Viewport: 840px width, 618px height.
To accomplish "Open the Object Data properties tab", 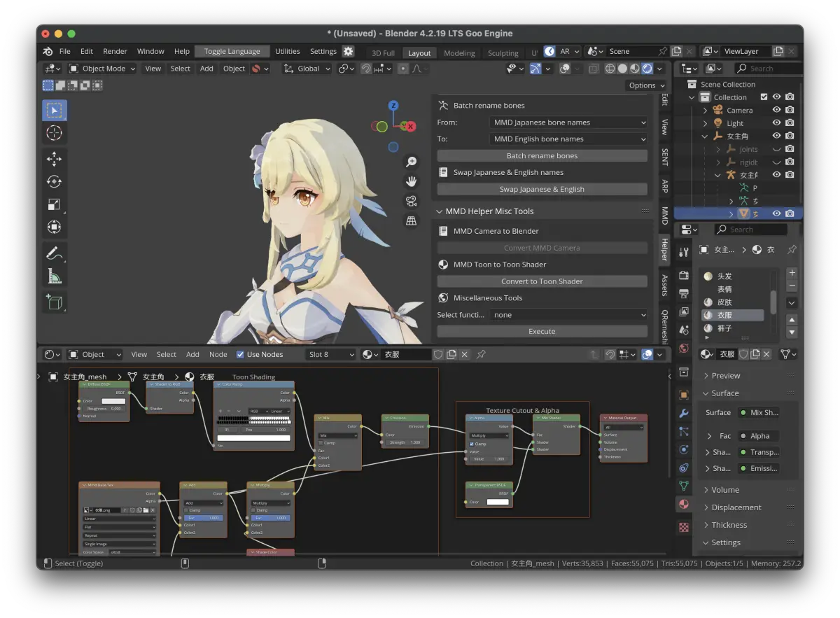I will tap(684, 486).
